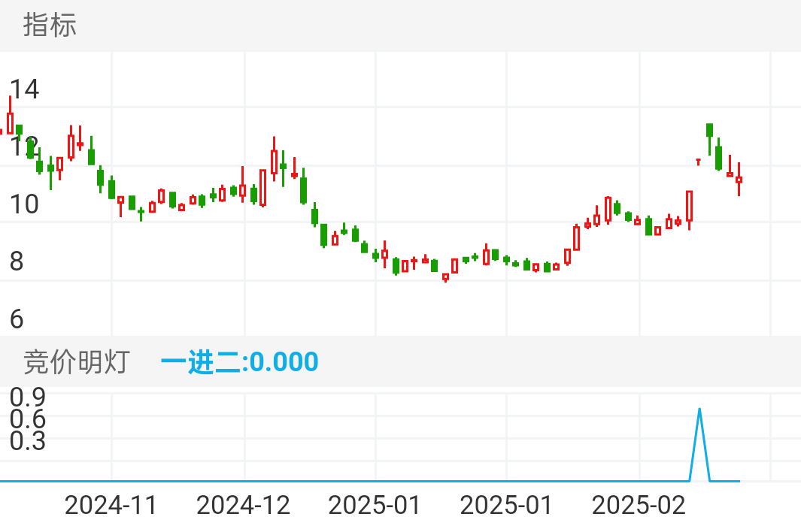Select the last red candlestick on the chart
This screenshot has width=801, height=532.
(739, 179)
